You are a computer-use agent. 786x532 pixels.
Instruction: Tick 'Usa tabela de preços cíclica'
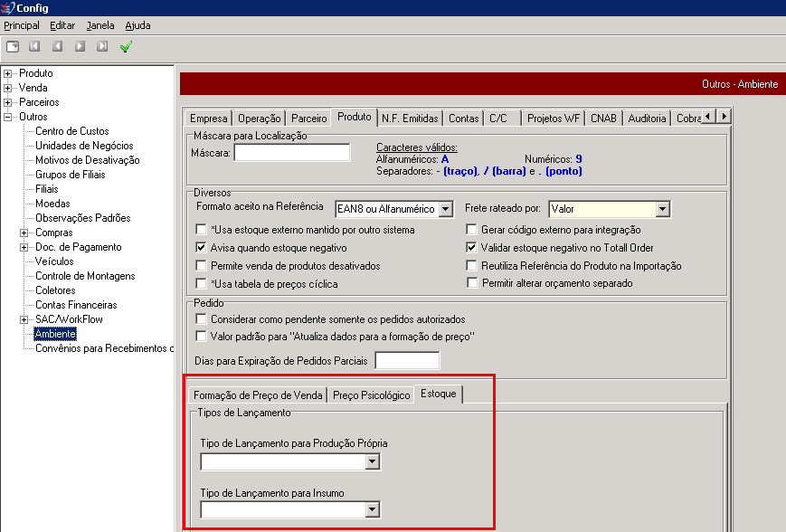[x=201, y=283]
